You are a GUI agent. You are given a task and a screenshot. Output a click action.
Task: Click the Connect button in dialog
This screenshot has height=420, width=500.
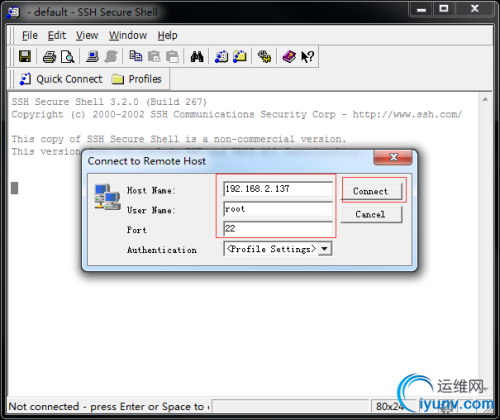371,191
